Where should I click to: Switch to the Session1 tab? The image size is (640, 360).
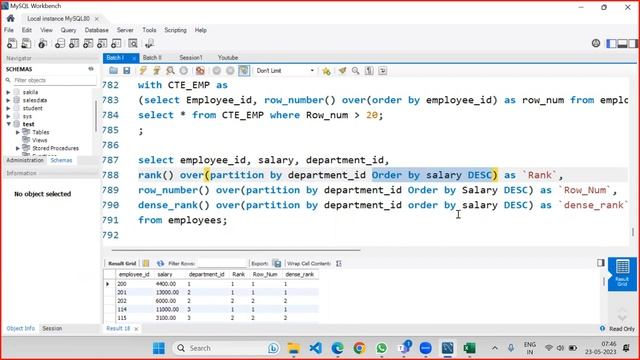coord(191,58)
